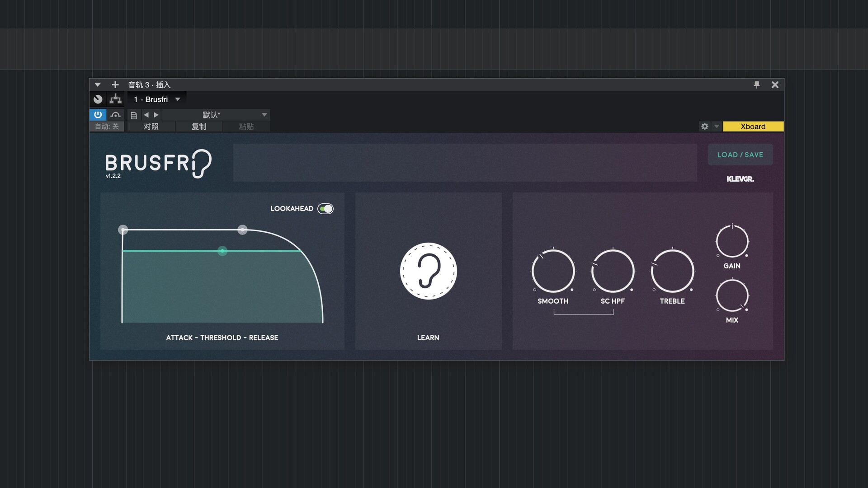Toggle the plugin power bypass button
The height and width of the screenshot is (488, 868).
coord(98,115)
